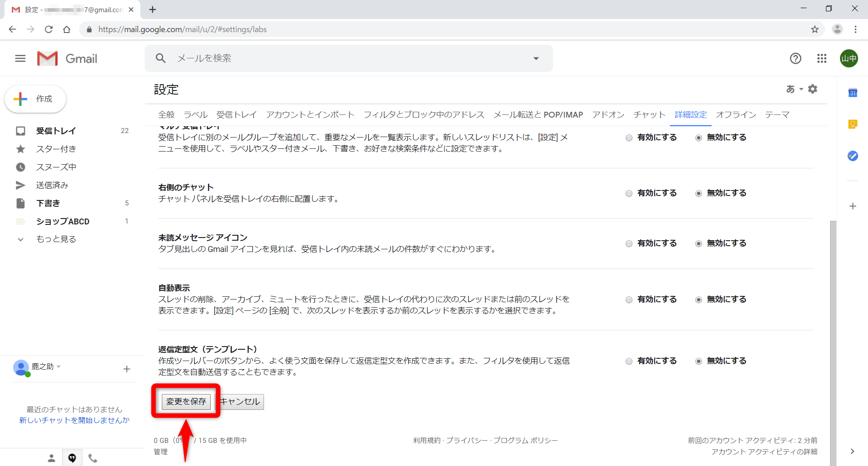Bookmark this page with the star
The width and height of the screenshot is (868, 466).
[815, 29]
